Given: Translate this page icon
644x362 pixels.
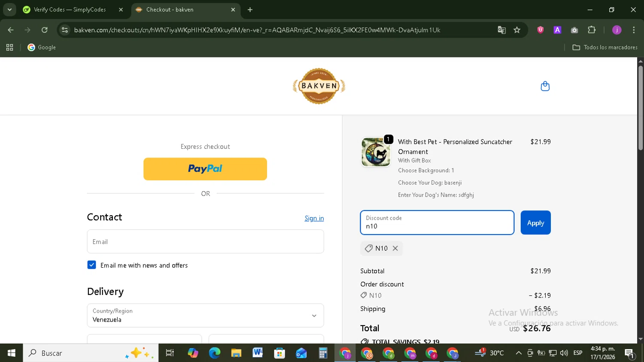Looking at the screenshot, I should 501,30.
